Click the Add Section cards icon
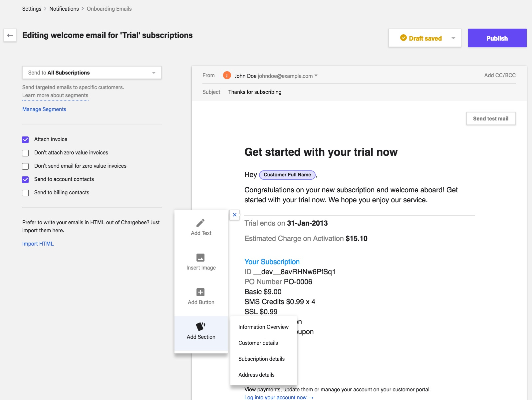 point(200,326)
